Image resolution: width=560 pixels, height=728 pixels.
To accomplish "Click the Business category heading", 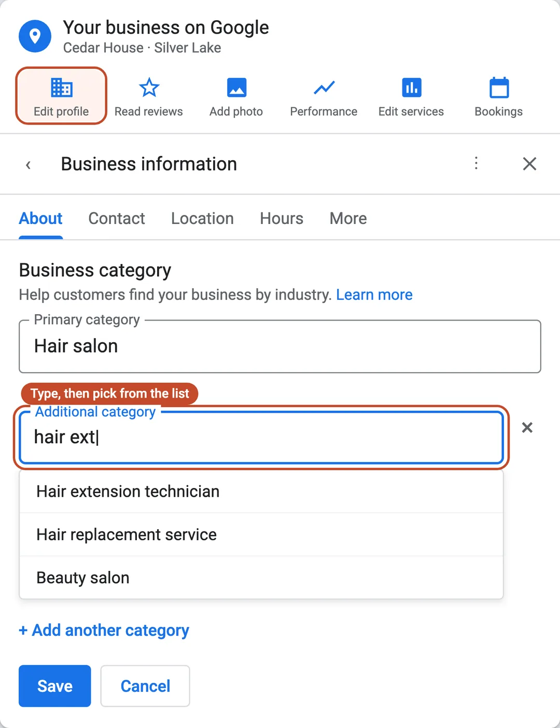I will (x=95, y=270).
